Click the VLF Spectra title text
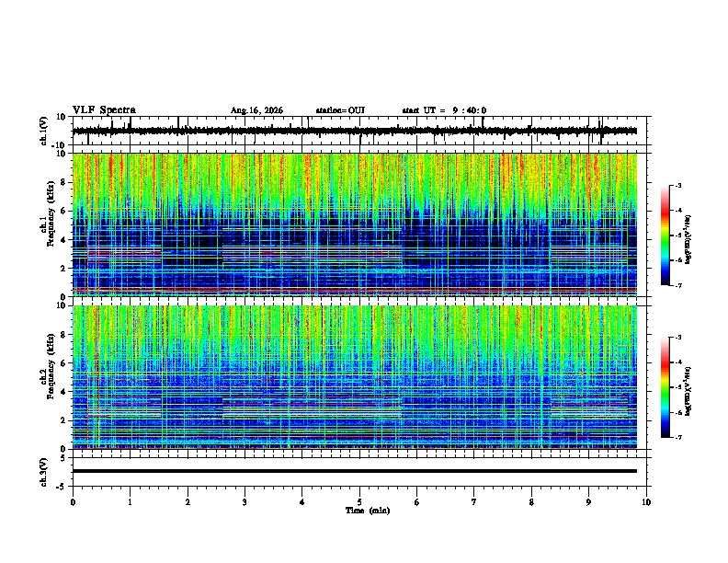728x563 pixels. [x=104, y=110]
